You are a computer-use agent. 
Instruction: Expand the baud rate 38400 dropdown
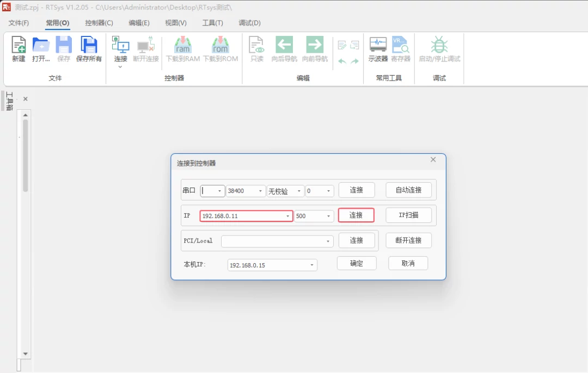click(260, 191)
